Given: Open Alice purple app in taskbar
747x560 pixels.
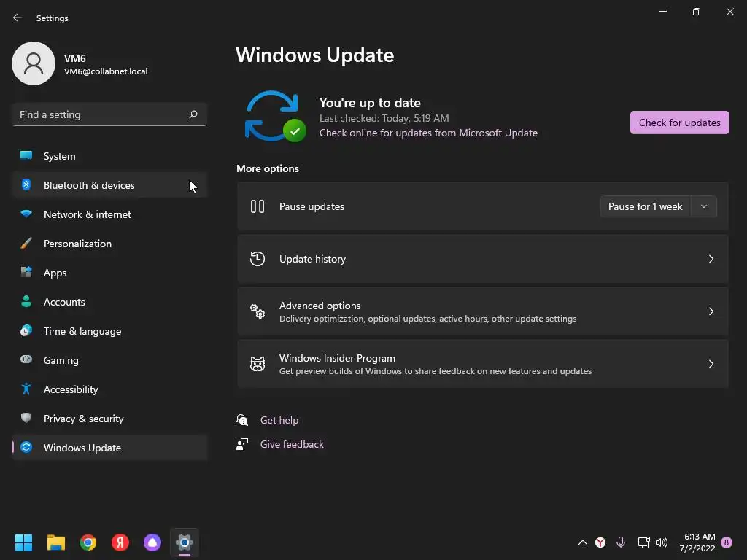Looking at the screenshot, I should (152, 542).
